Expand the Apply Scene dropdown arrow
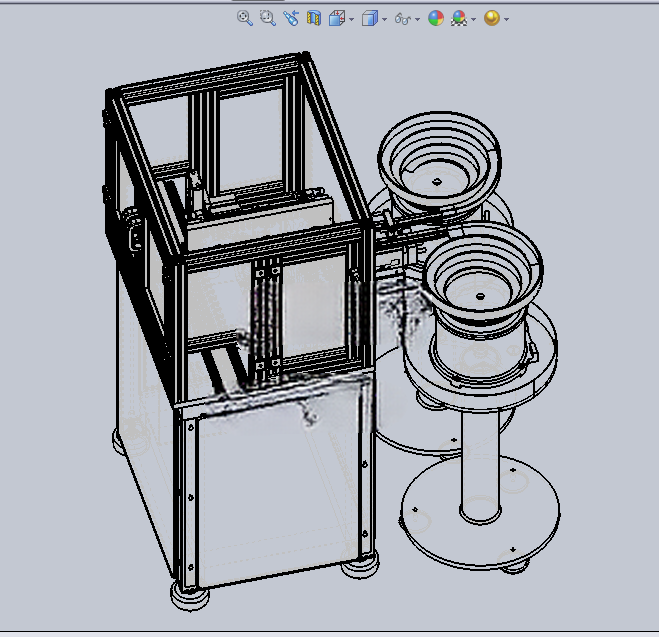This screenshot has height=637, width=659. (x=473, y=19)
